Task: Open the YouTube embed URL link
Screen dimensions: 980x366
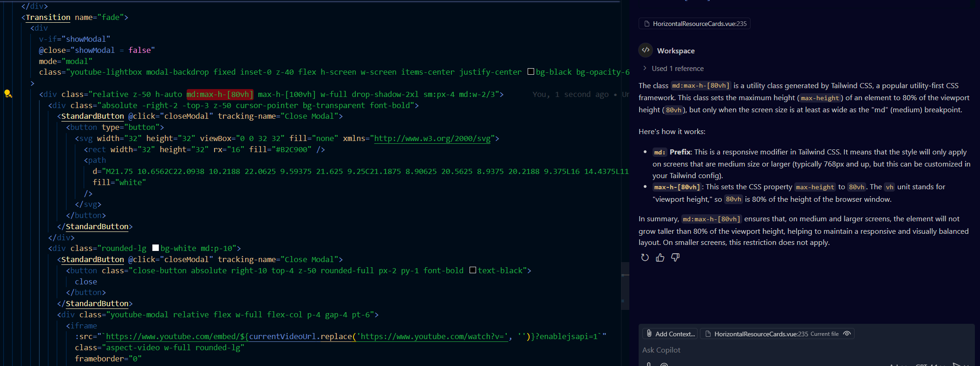Action: point(172,336)
